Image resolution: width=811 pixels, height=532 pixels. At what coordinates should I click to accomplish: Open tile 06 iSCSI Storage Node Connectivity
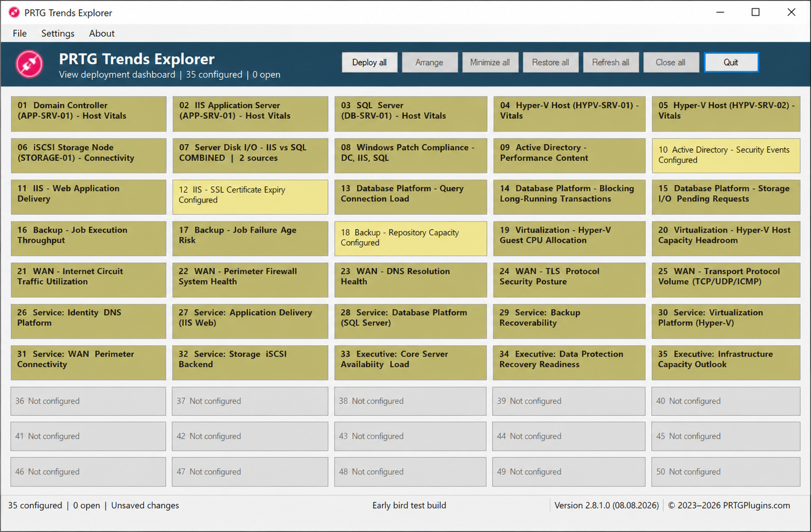[89, 156]
